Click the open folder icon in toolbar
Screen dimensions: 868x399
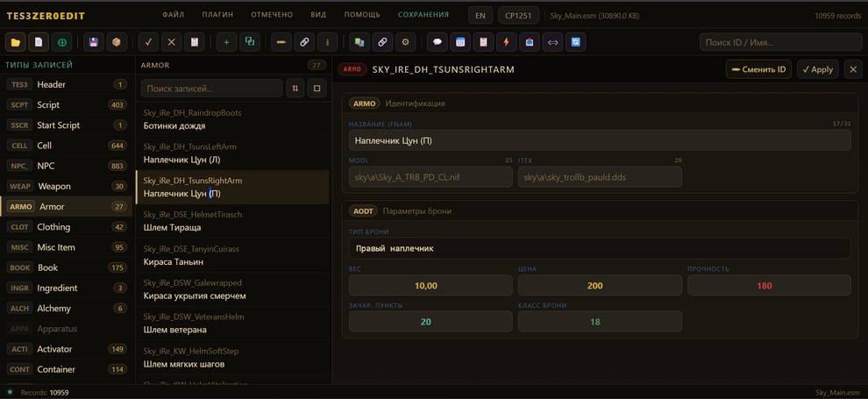pos(16,41)
